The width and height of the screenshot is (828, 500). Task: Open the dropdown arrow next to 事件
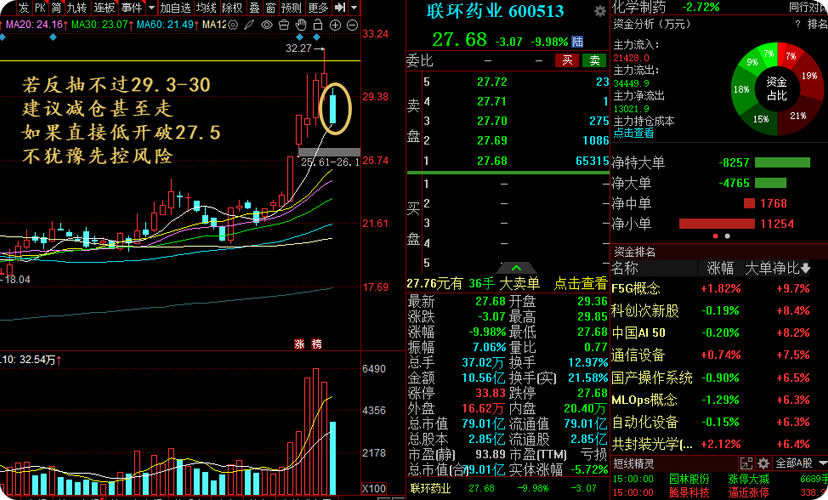(x=152, y=8)
